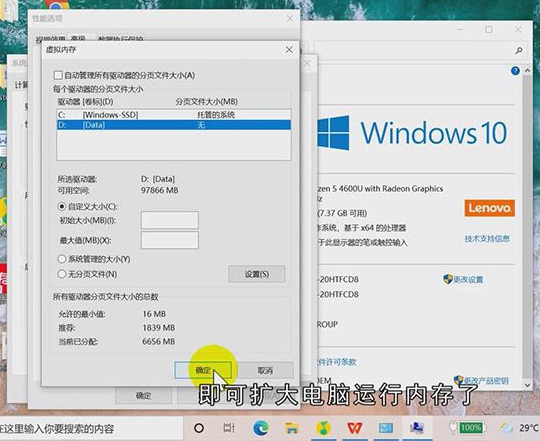Click the 最大值(MB) input field
This screenshot has width=540, height=441.
pyautogui.click(x=169, y=240)
